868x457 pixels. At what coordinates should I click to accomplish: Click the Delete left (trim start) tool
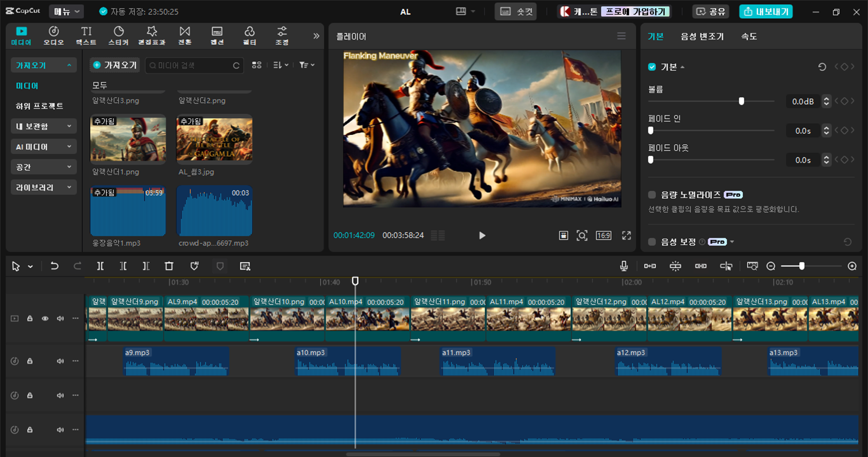(x=123, y=266)
